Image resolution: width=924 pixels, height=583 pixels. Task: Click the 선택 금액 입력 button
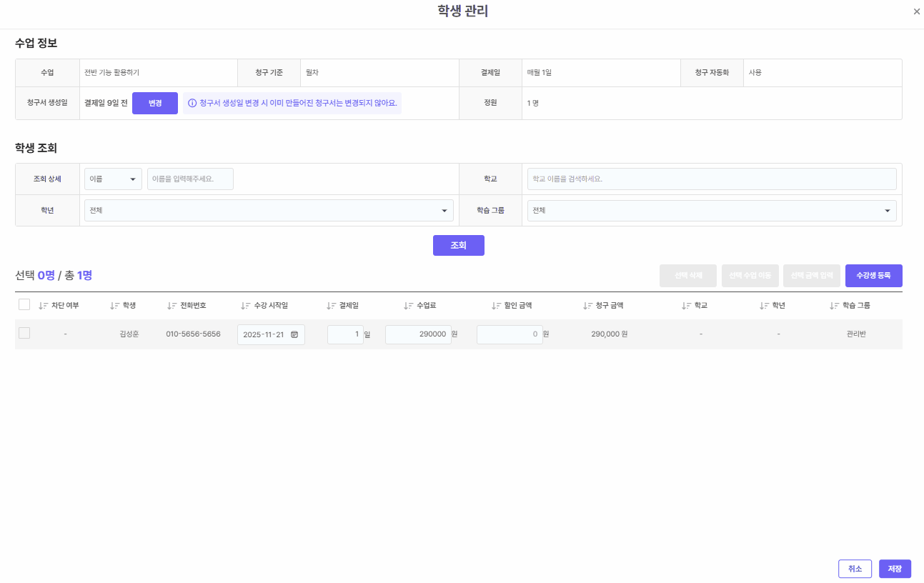click(x=812, y=275)
